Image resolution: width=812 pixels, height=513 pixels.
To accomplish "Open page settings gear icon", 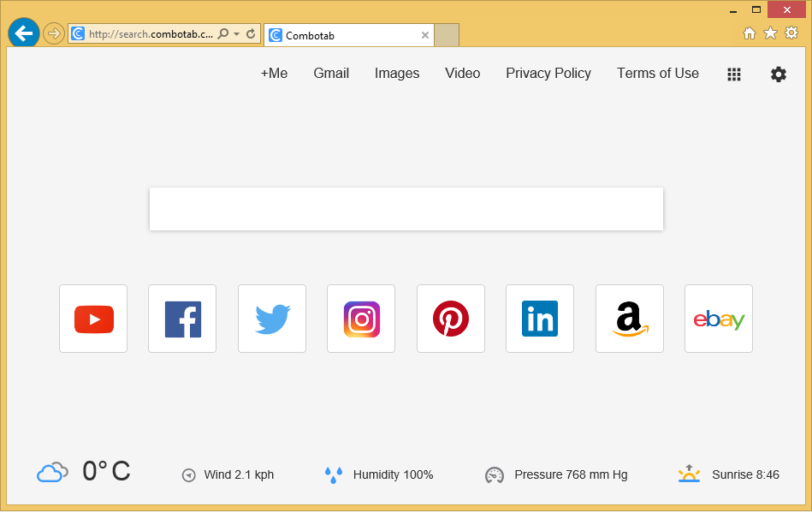I will point(778,75).
